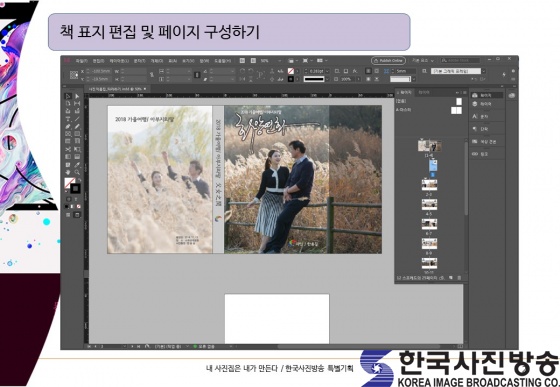Select the Rectangle shape tool
The width and height of the screenshot is (560, 387).
click(x=77, y=134)
